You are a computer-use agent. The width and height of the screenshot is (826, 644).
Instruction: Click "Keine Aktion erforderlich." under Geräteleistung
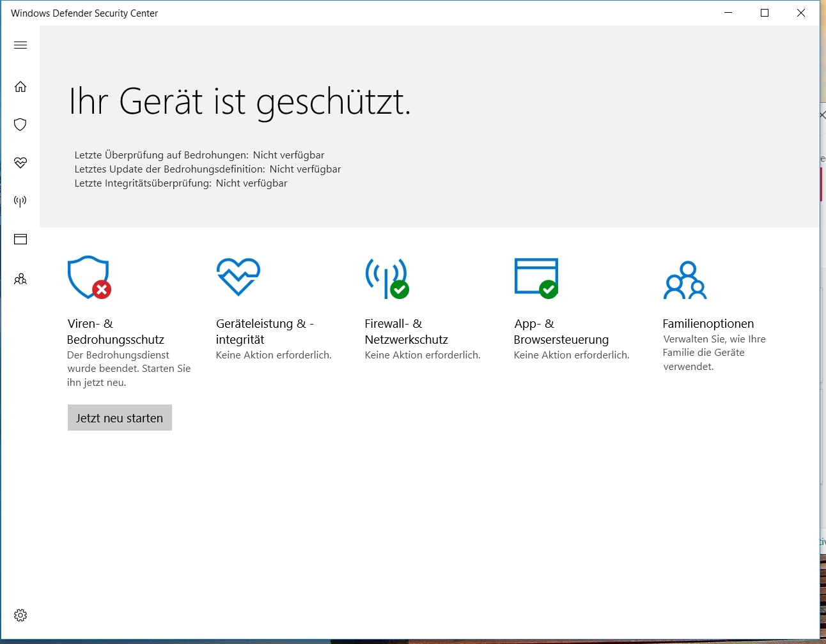pyautogui.click(x=274, y=355)
